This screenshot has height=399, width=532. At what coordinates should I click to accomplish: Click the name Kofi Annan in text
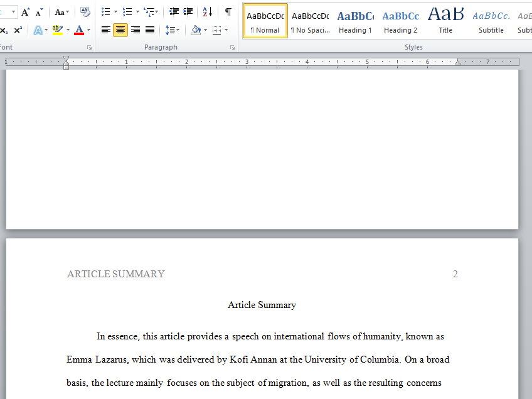pyautogui.click(x=253, y=359)
